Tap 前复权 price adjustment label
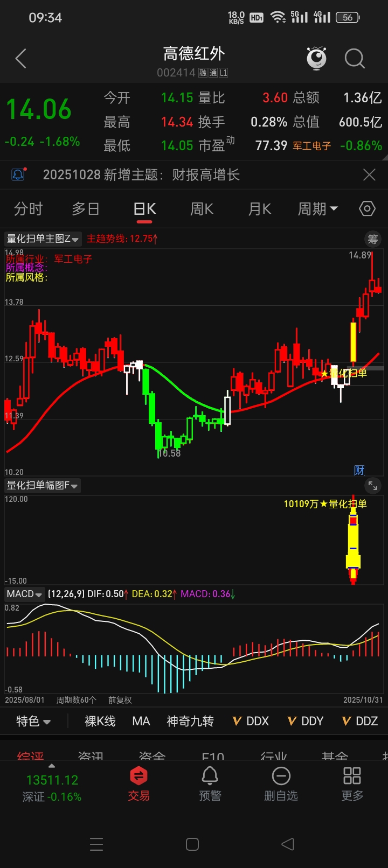The height and width of the screenshot is (868, 388). click(x=120, y=700)
